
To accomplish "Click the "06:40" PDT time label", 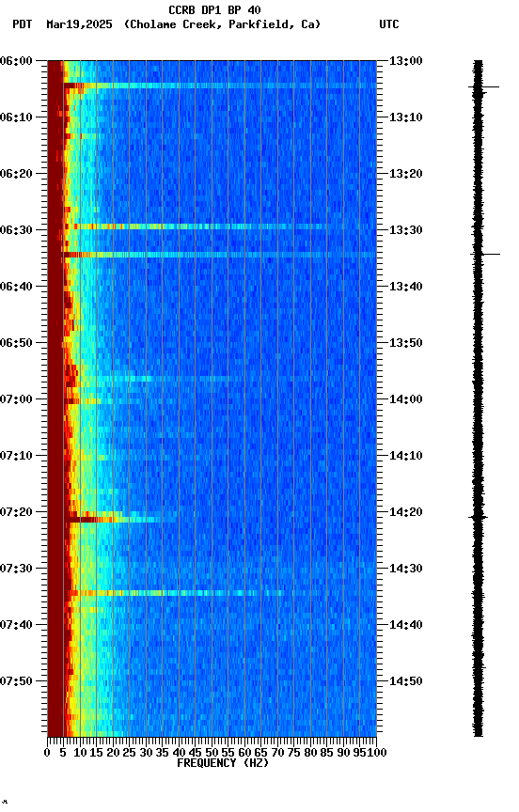I will pyautogui.click(x=16, y=287).
